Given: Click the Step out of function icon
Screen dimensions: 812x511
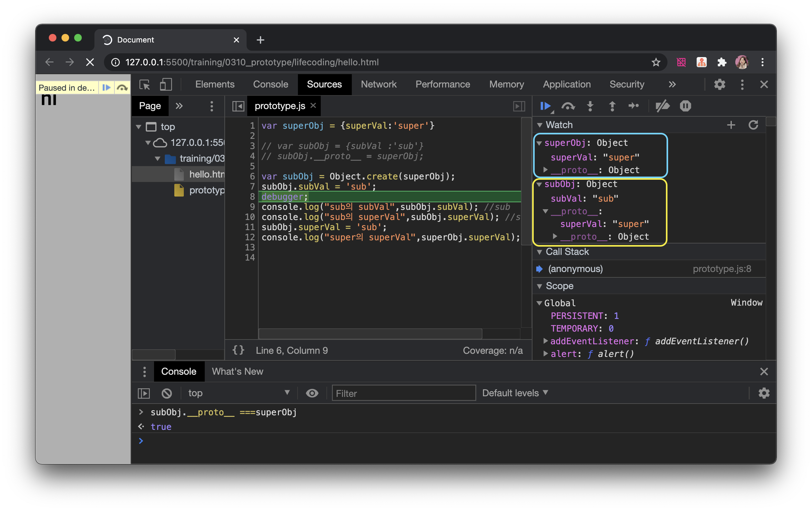Looking at the screenshot, I should coord(612,106).
